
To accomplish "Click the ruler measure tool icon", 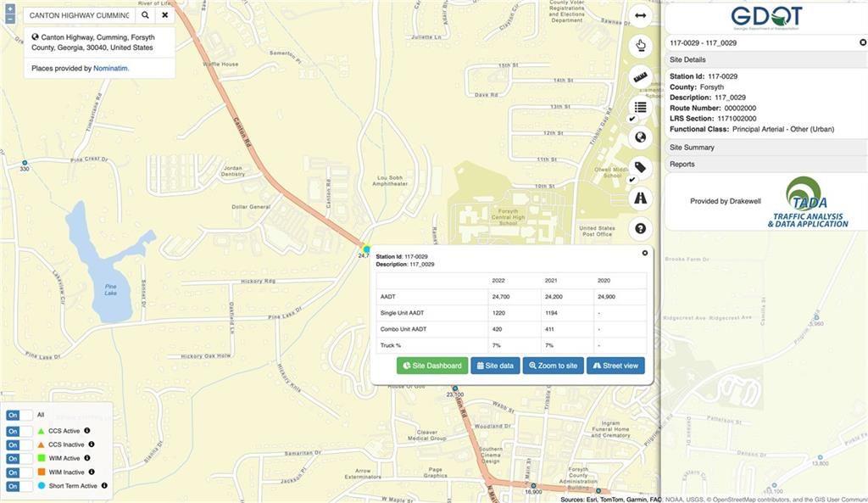I will tap(640, 76).
